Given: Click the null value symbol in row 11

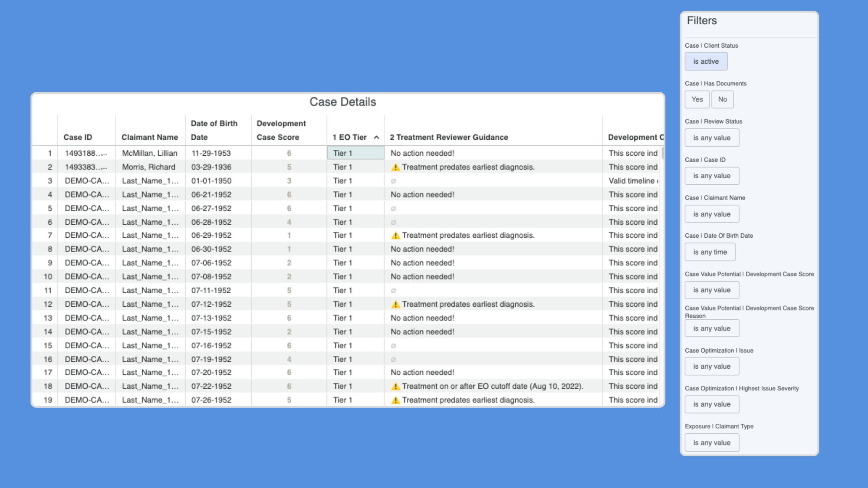Looking at the screenshot, I should (x=393, y=291).
